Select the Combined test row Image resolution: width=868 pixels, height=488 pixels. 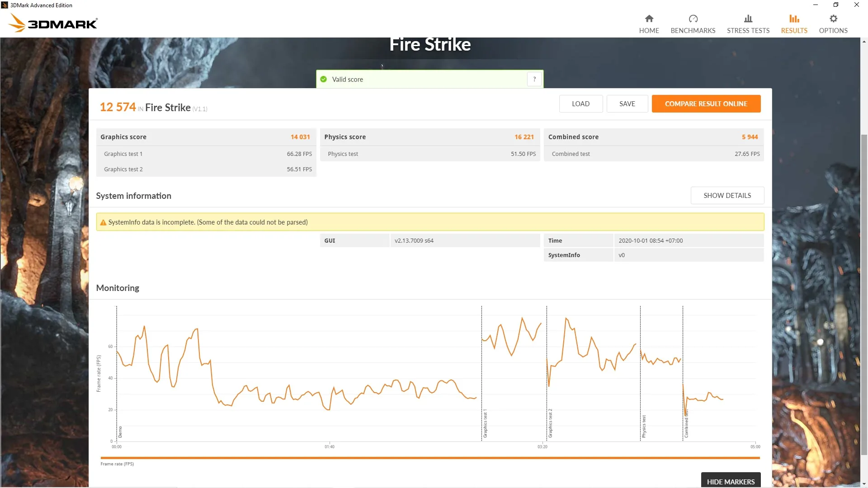pyautogui.click(x=654, y=154)
